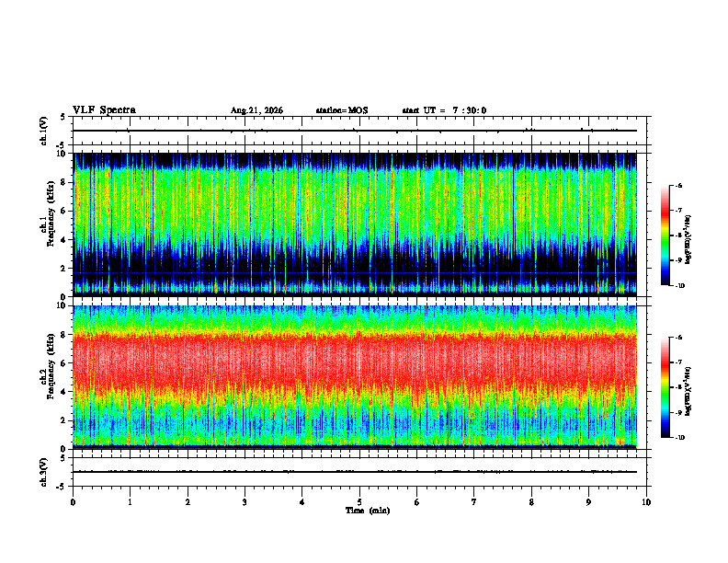Click the blue horizontal line in ch.1 spectrogram
This screenshot has height=563, width=728.
pyautogui.click(x=355, y=272)
